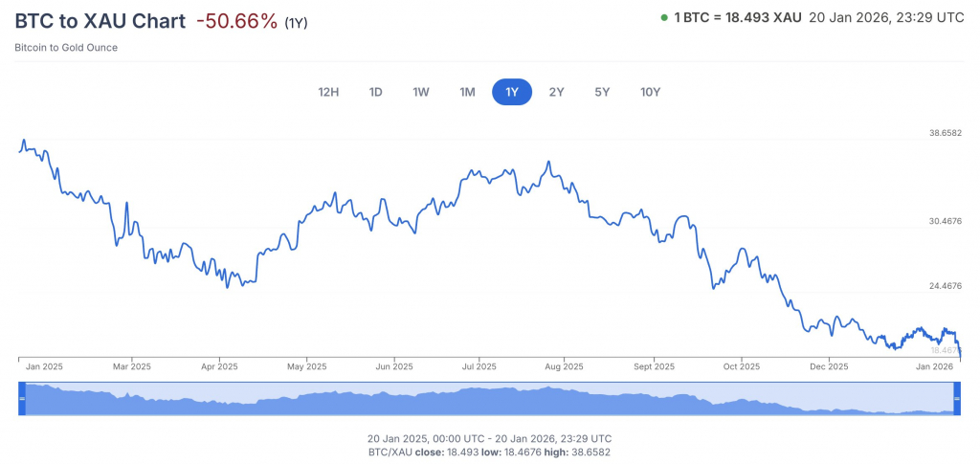Click the BTC to XAU Chart title
The image size is (980, 464).
(100, 21)
